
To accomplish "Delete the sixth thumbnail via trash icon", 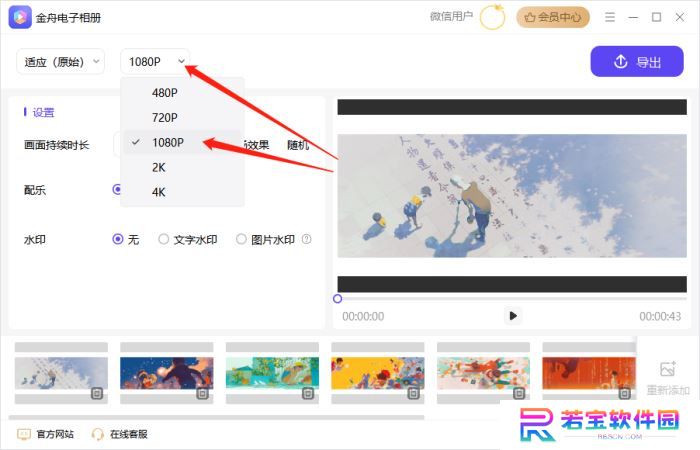I will pyautogui.click(x=625, y=393).
